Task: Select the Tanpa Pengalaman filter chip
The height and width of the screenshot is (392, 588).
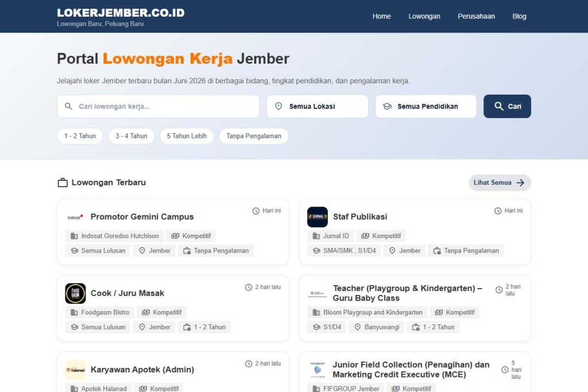Action: tap(253, 136)
